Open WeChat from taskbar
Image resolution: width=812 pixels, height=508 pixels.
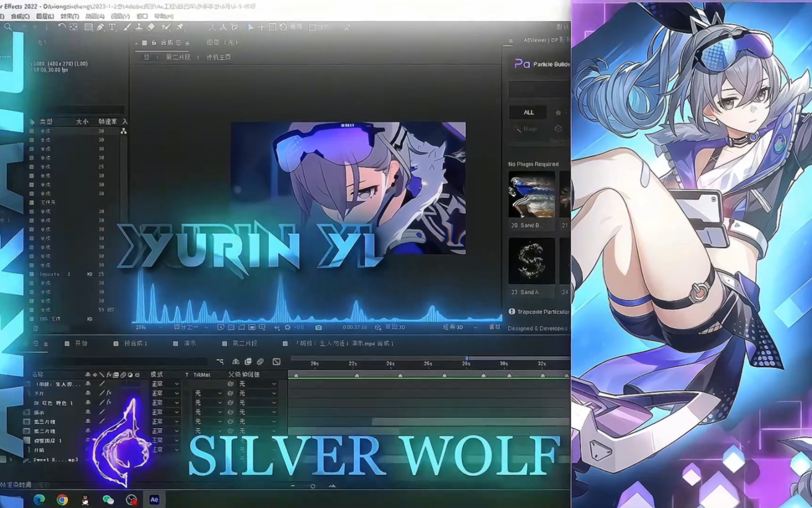tap(108, 499)
